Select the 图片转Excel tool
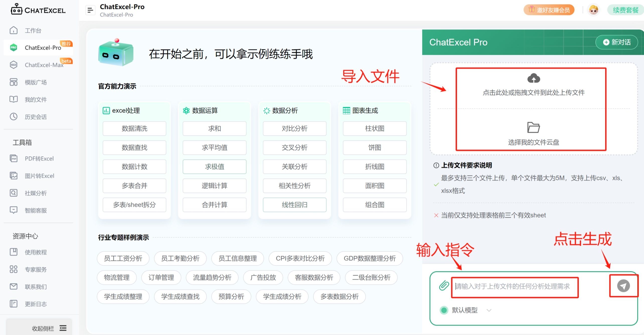Viewport: 644px width, 335px height. pyautogui.click(x=39, y=176)
